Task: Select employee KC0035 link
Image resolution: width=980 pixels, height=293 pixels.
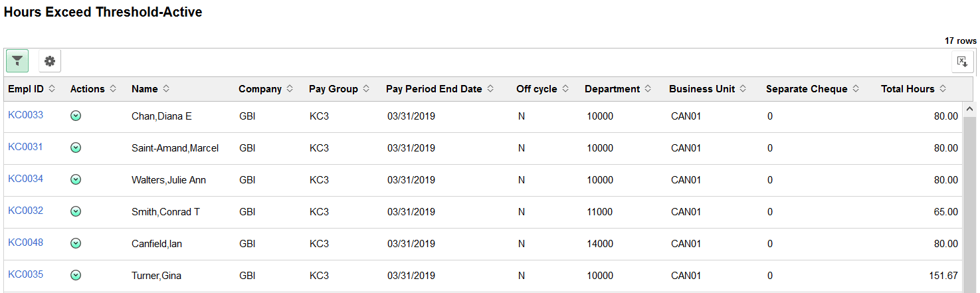Action: coord(25,274)
